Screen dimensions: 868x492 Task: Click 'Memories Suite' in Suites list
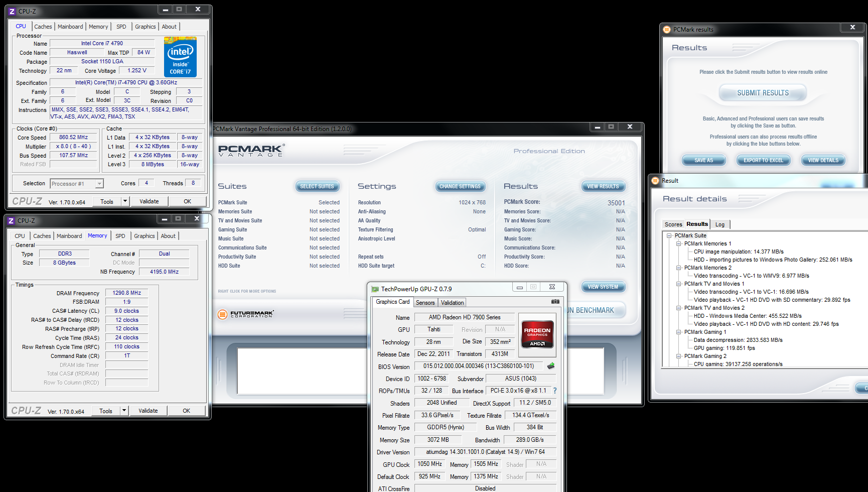click(x=235, y=211)
